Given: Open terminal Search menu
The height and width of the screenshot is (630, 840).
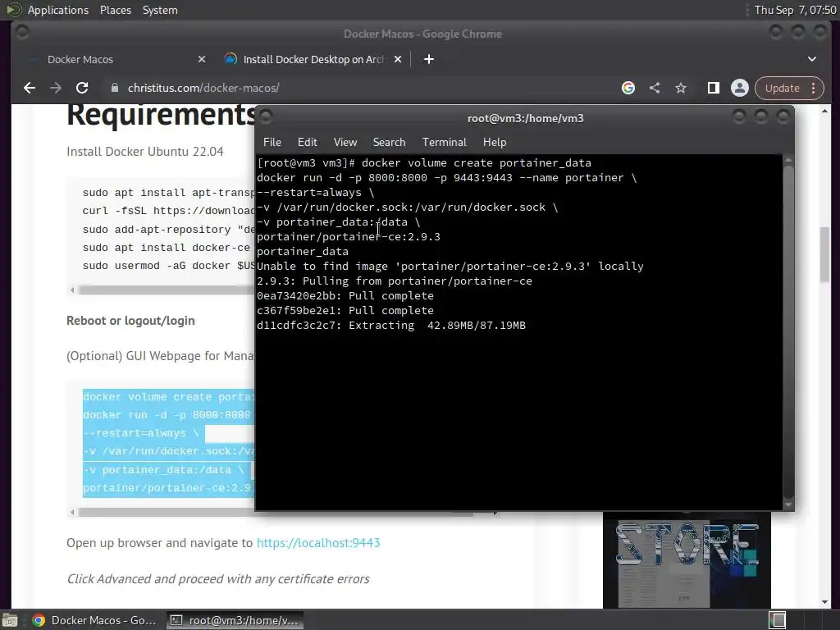Looking at the screenshot, I should 389,142.
